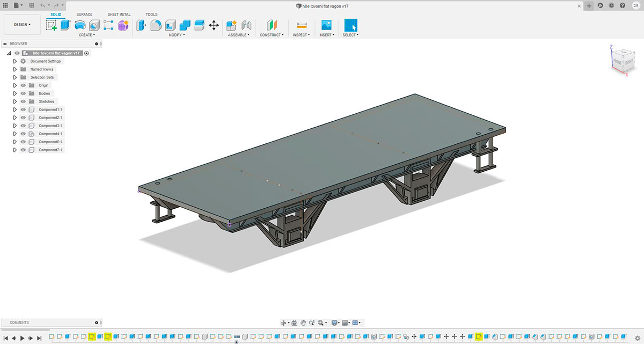Open the ASSEMBLE dropdown menu
The image size is (644, 344).
[239, 35]
